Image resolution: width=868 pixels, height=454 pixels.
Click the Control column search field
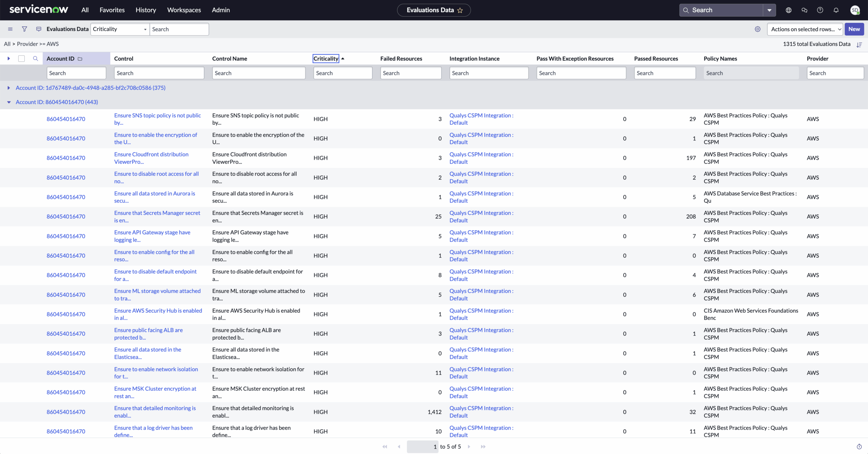point(159,73)
